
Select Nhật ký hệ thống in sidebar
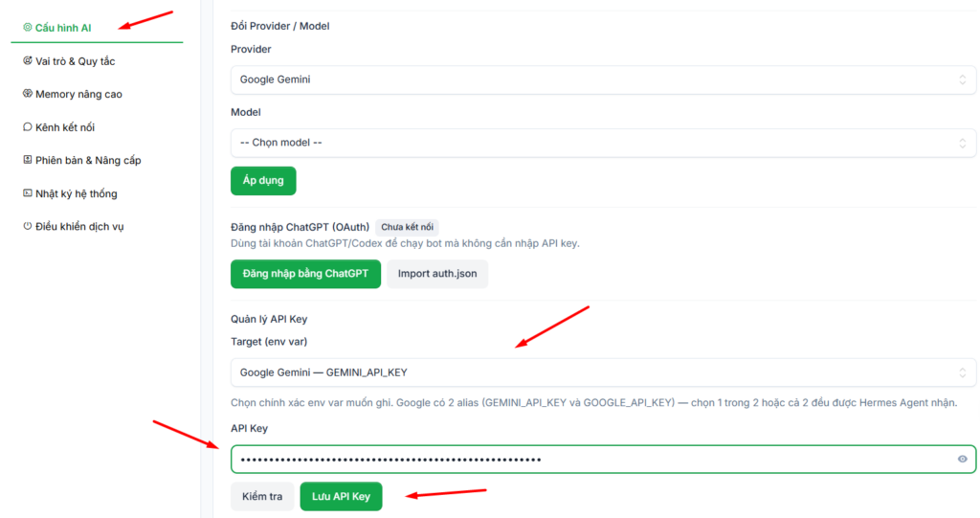tap(77, 193)
